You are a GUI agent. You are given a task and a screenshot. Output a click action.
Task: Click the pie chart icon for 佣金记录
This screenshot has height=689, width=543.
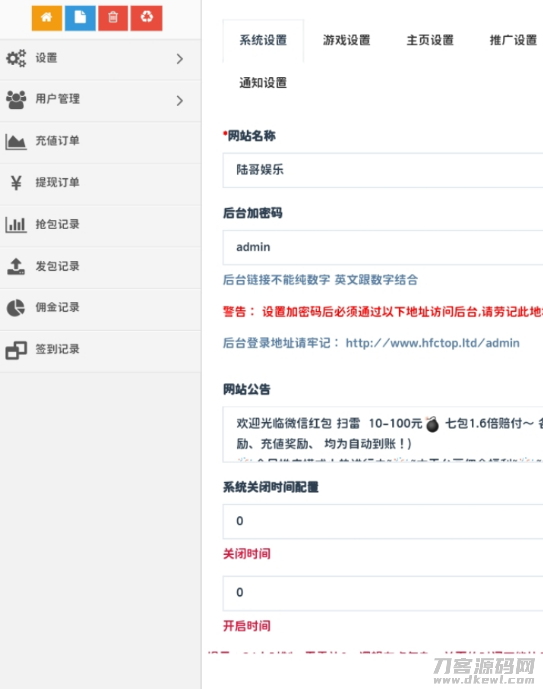pyautogui.click(x=16, y=308)
